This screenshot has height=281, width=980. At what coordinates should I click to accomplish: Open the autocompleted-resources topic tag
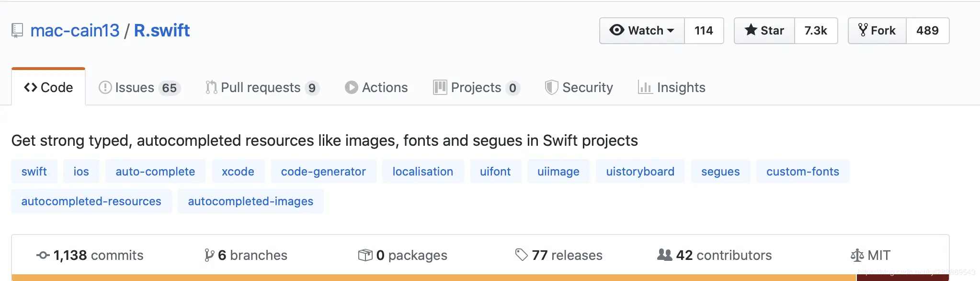click(91, 201)
